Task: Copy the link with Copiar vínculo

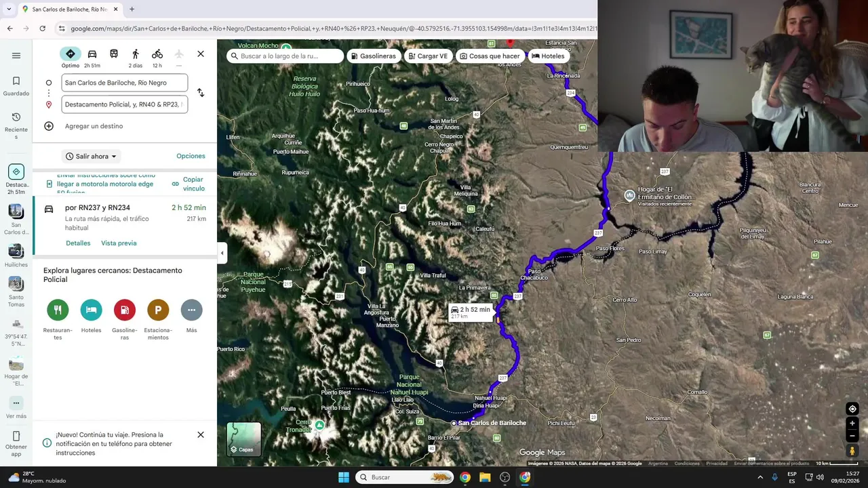Action: (x=189, y=184)
